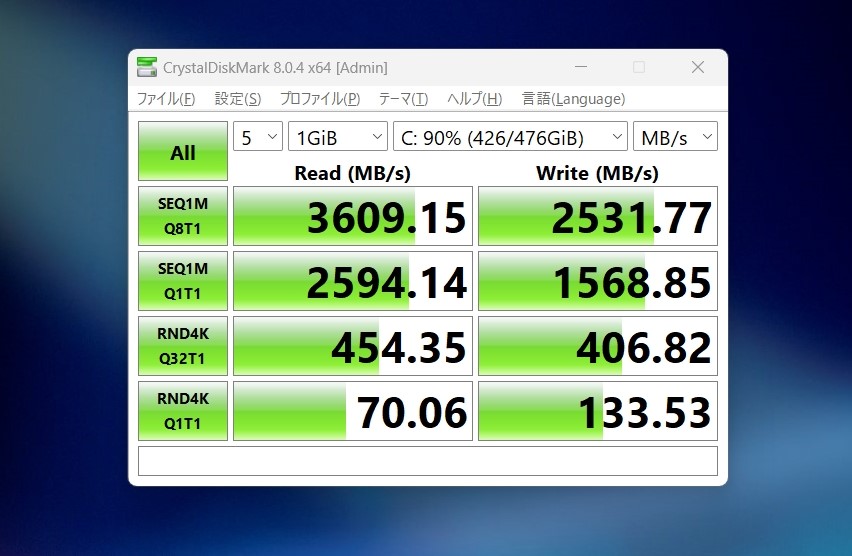
Task: Open the プロファイル(P) menu
Action: click(x=319, y=99)
